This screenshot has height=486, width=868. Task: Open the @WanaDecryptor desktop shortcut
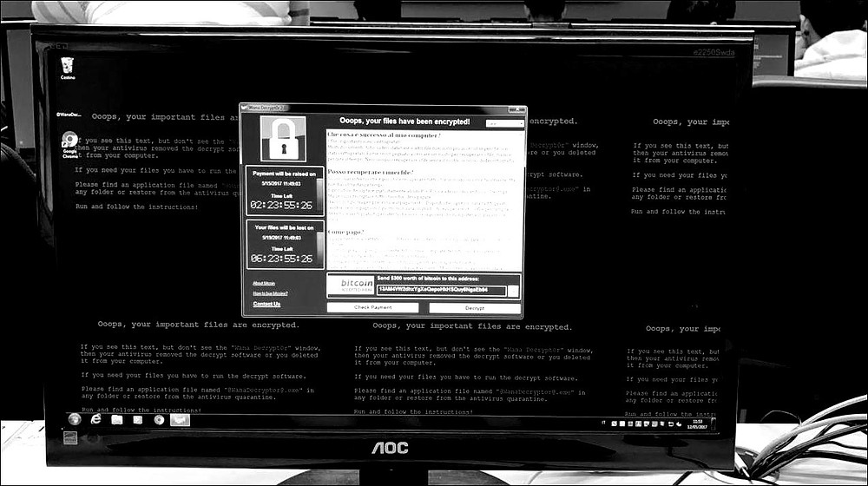(x=69, y=115)
